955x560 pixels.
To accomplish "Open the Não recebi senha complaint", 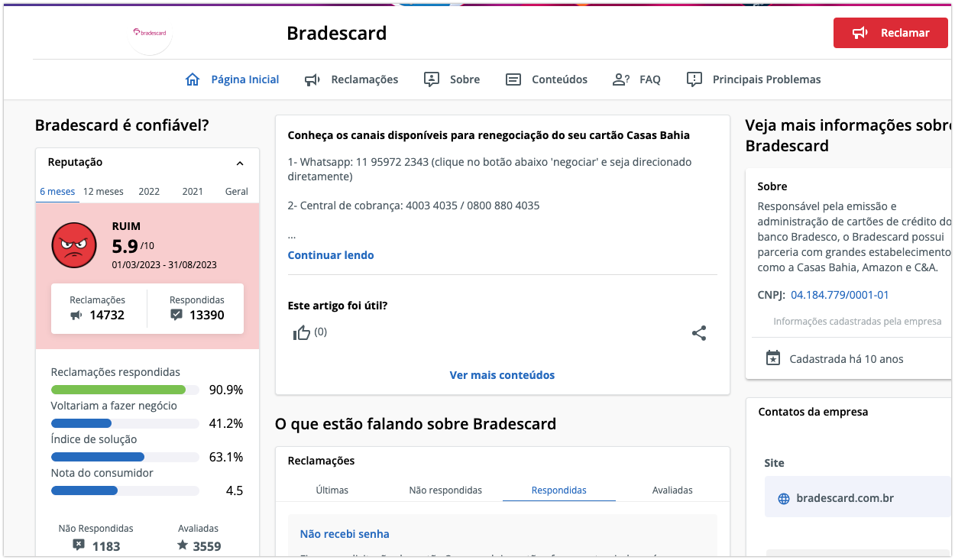I will tap(345, 534).
